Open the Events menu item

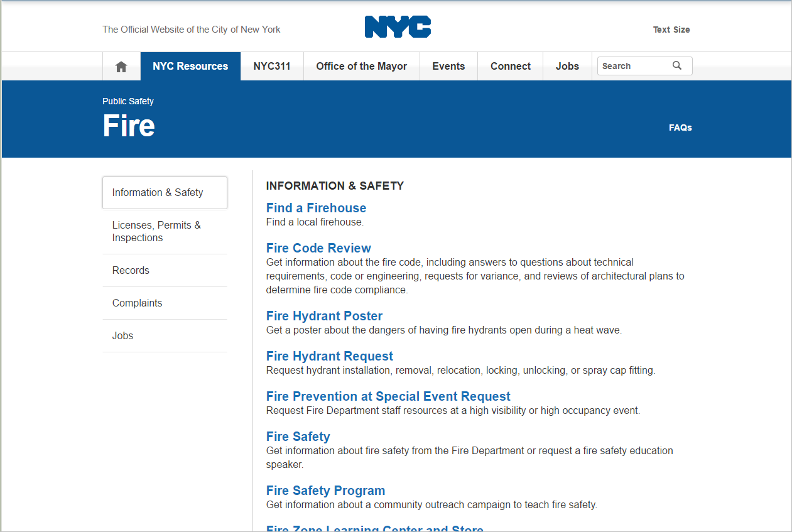pyautogui.click(x=448, y=67)
